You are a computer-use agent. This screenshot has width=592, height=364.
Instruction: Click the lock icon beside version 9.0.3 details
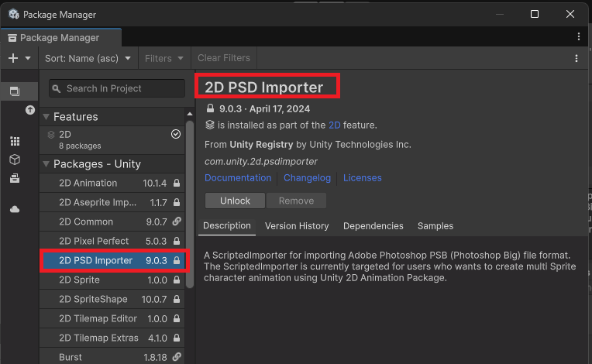pos(210,108)
